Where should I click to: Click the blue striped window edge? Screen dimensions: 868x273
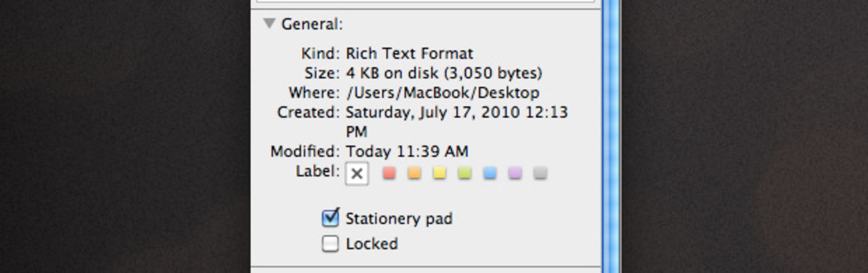pos(612,136)
